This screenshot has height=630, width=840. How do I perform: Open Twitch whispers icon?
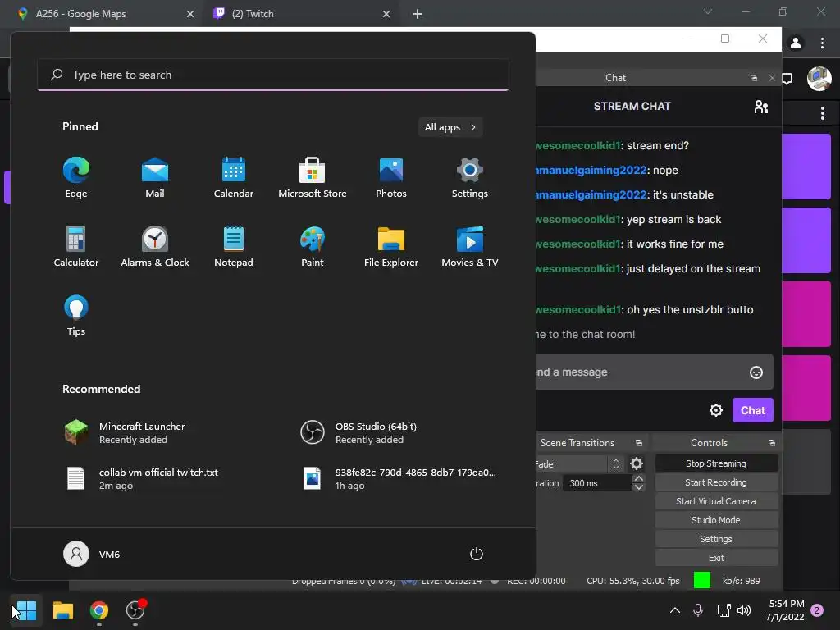pyautogui.click(x=787, y=80)
